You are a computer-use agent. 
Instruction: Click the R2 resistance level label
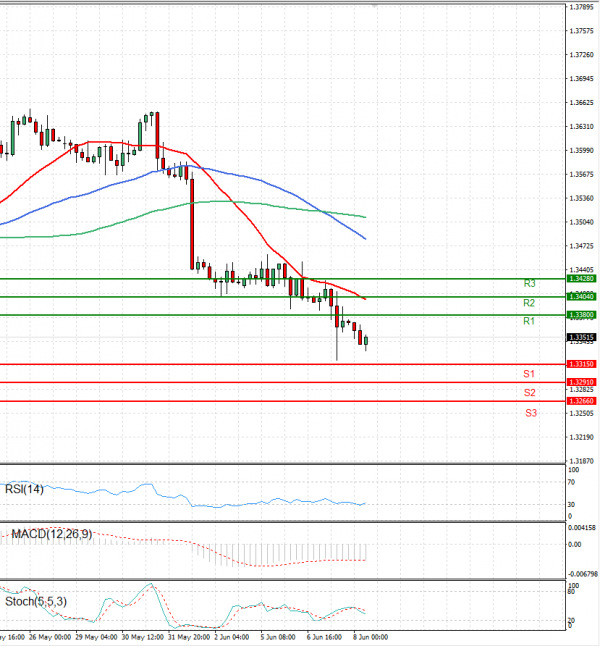click(x=529, y=302)
